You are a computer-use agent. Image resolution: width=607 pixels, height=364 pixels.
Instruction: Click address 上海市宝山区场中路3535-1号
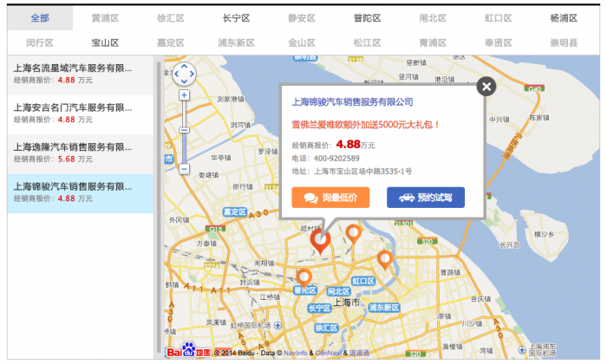coord(362,172)
